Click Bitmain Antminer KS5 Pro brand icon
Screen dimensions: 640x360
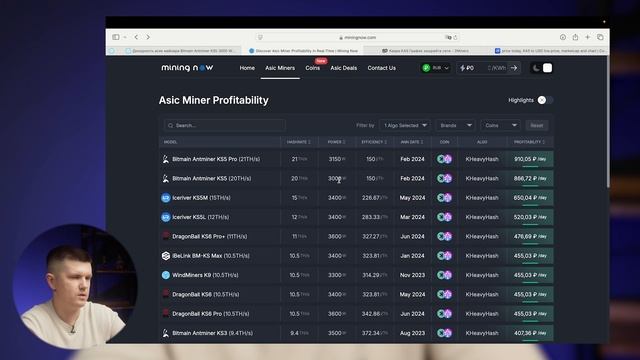point(165,159)
